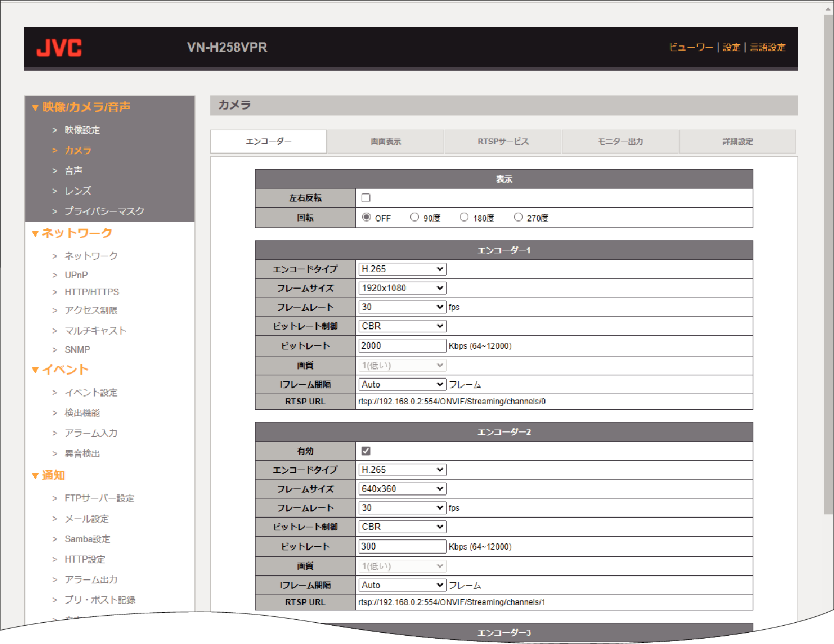Image resolution: width=834 pixels, height=644 pixels.
Task: Switch to the 画面表示 tab
Action: [386, 141]
